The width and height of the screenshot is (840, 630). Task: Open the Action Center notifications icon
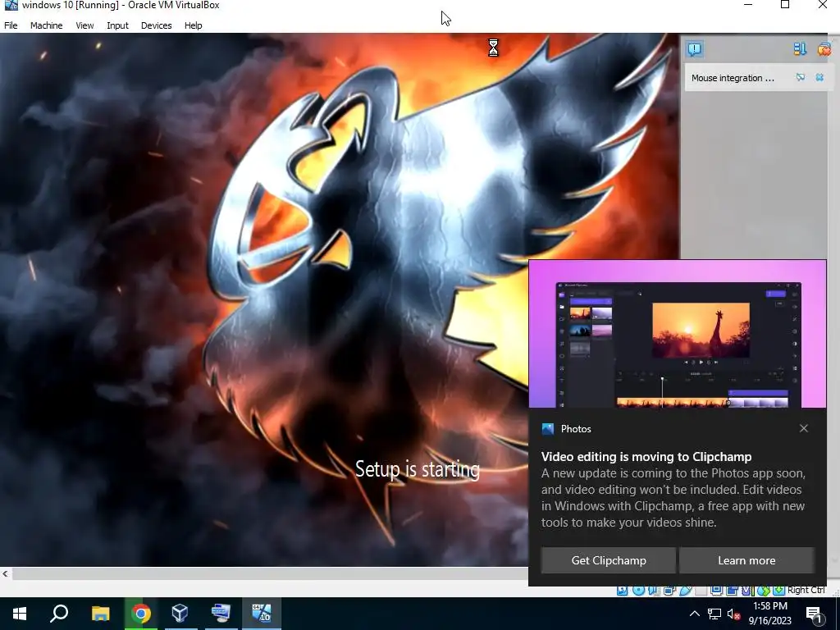[815, 614]
